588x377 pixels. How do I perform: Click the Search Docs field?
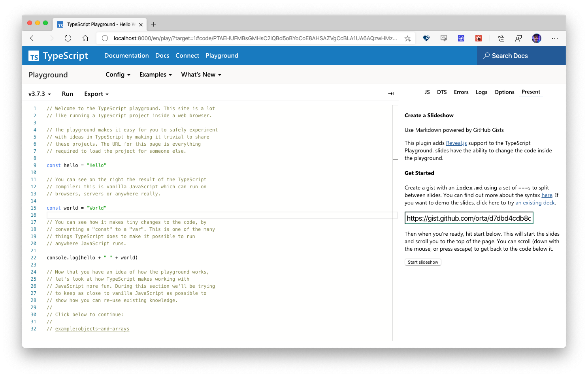pyautogui.click(x=521, y=56)
